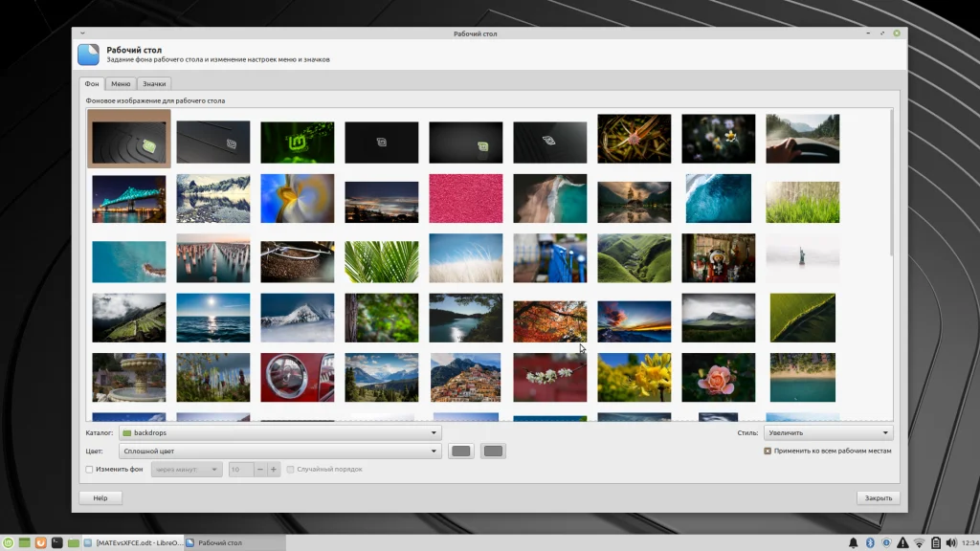
Task: Click the wallpaper list vertical scrollbar
Action: click(891, 183)
